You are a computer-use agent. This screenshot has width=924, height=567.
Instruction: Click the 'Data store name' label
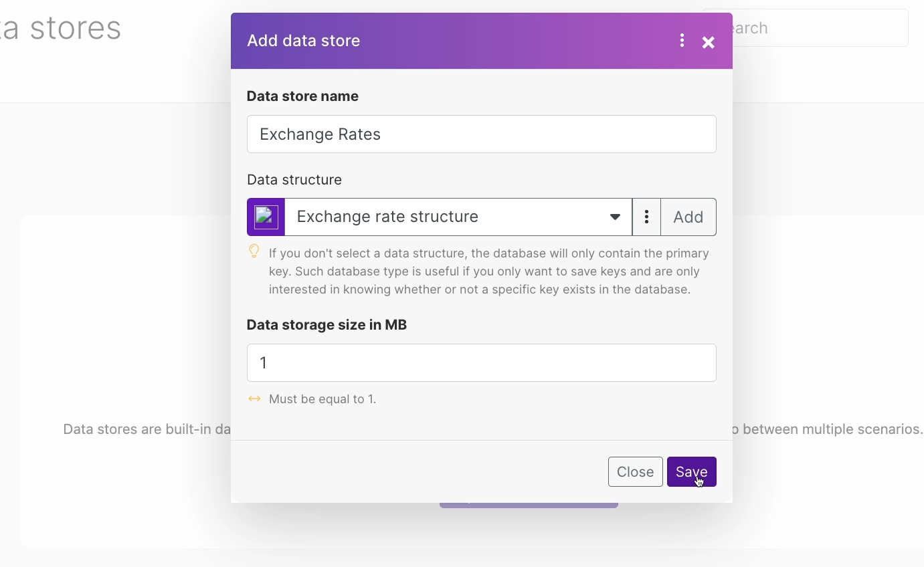pyautogui.click(x=302, y=96)
